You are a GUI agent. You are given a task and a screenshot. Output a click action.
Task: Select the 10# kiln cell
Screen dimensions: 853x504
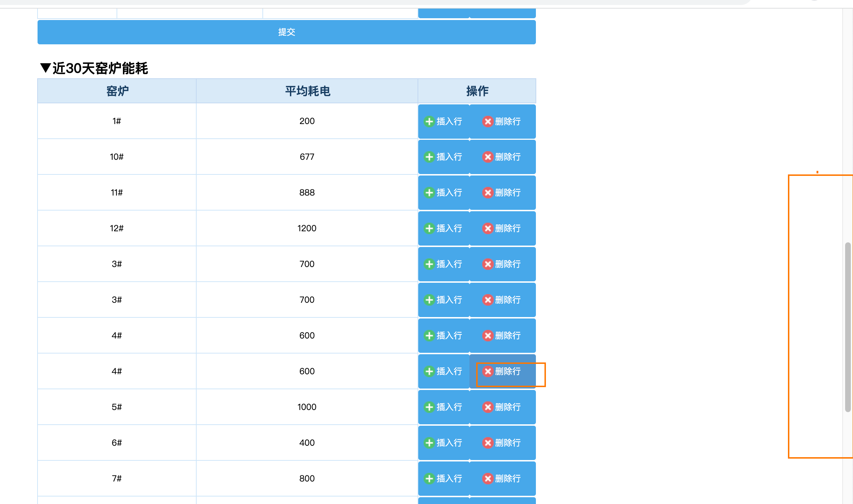pyautogui.click(x=117, y=157)
